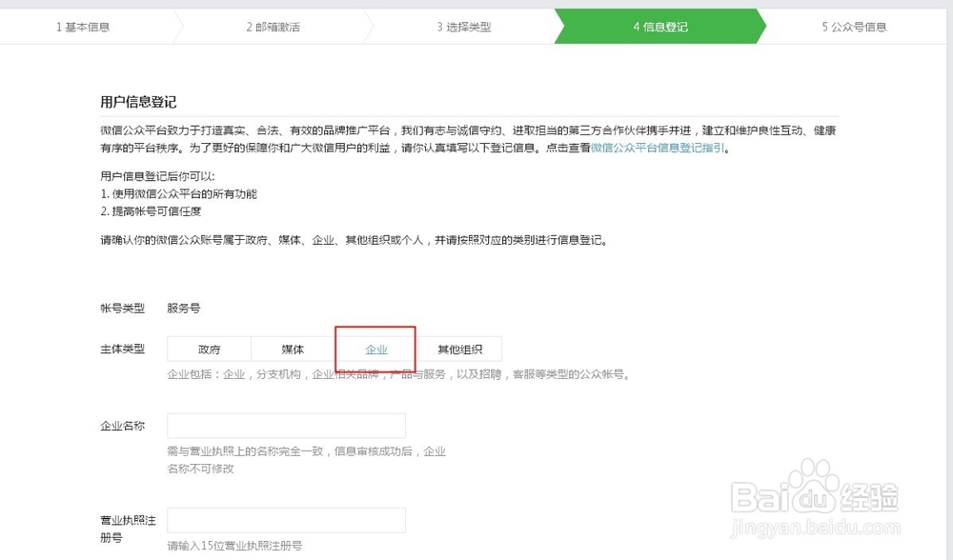Click the text 2. 提高帐号可信任度

tap(151, 211)
